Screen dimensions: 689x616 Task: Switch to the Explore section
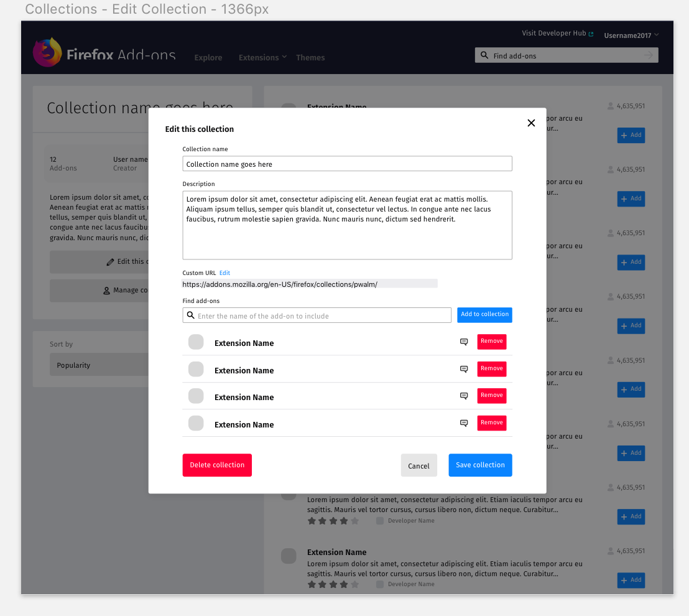pyautogui.click(x=208, y=57)
